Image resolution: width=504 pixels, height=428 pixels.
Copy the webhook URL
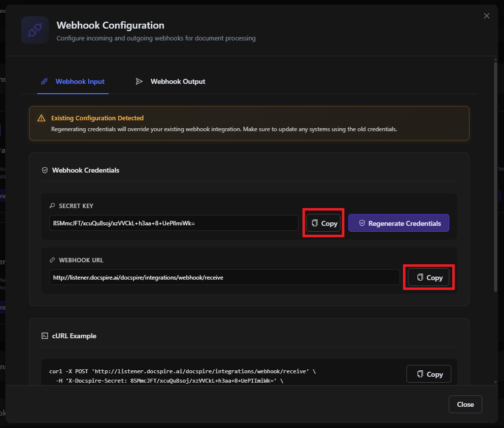(429, 278)
